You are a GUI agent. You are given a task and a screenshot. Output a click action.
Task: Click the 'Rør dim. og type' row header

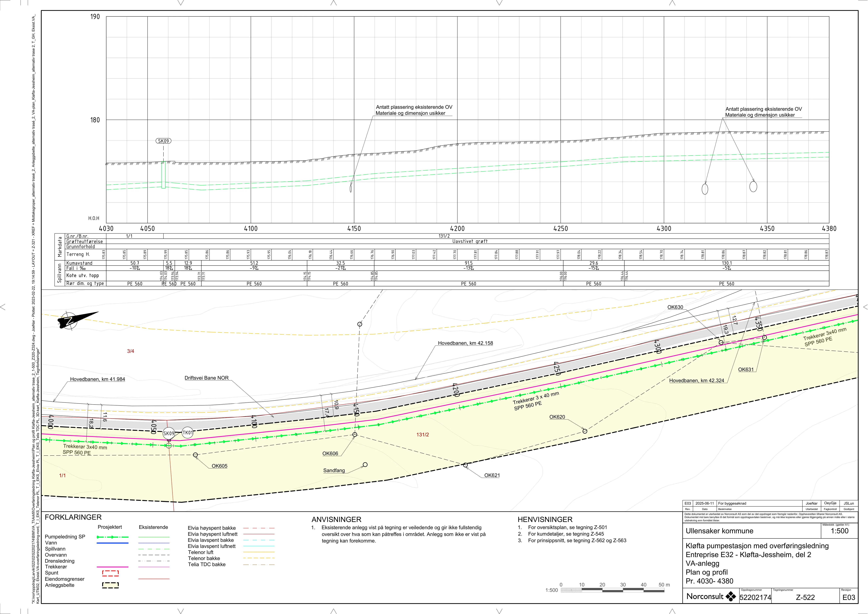[85, 284]
